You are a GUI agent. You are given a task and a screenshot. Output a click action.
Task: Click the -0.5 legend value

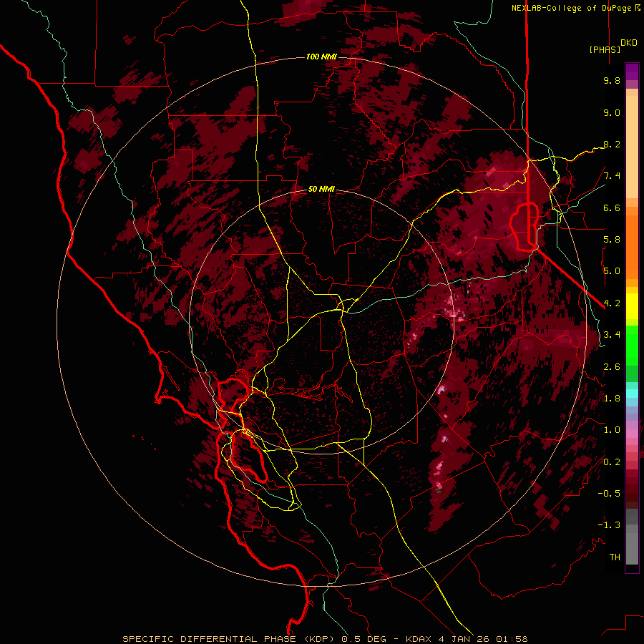point(609,493)
